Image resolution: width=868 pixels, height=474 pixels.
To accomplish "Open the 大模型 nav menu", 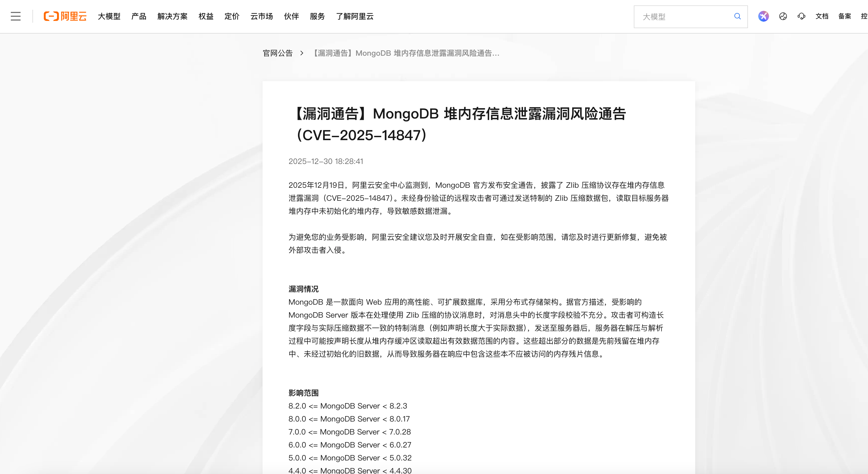I will coord(109,16).
